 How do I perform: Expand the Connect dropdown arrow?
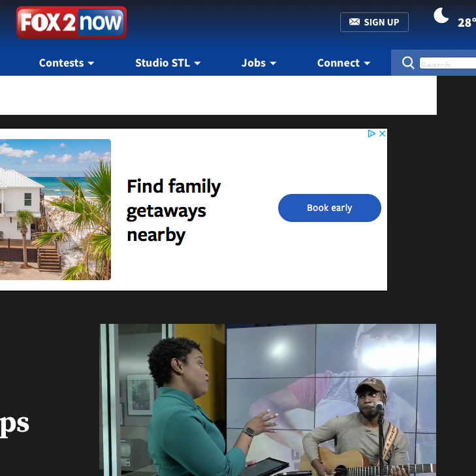pos(367,63)
